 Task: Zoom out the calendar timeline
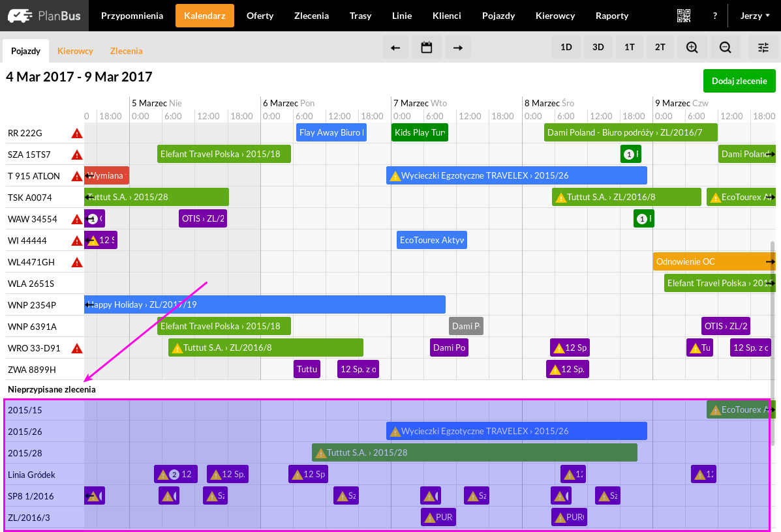[x=726, y=48]
